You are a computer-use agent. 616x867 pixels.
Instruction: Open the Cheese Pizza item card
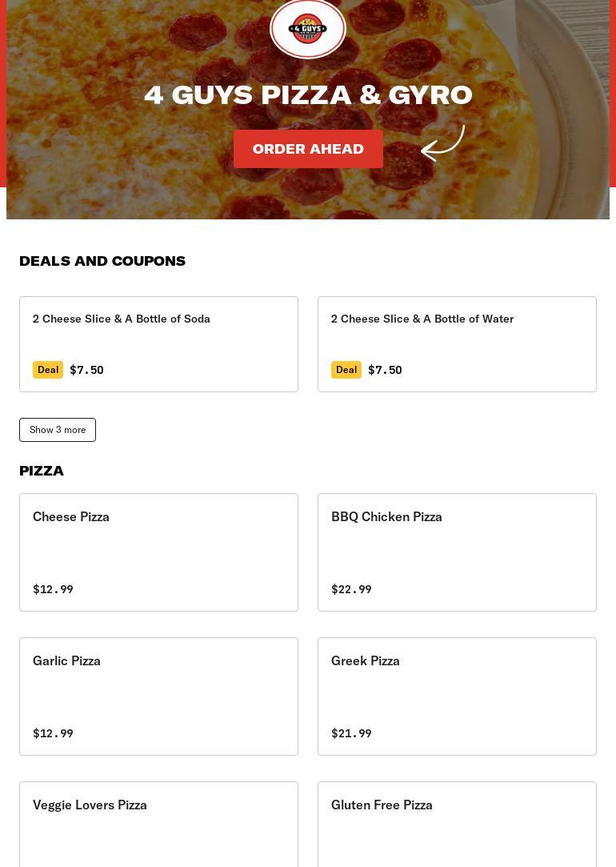coord(158,552)
